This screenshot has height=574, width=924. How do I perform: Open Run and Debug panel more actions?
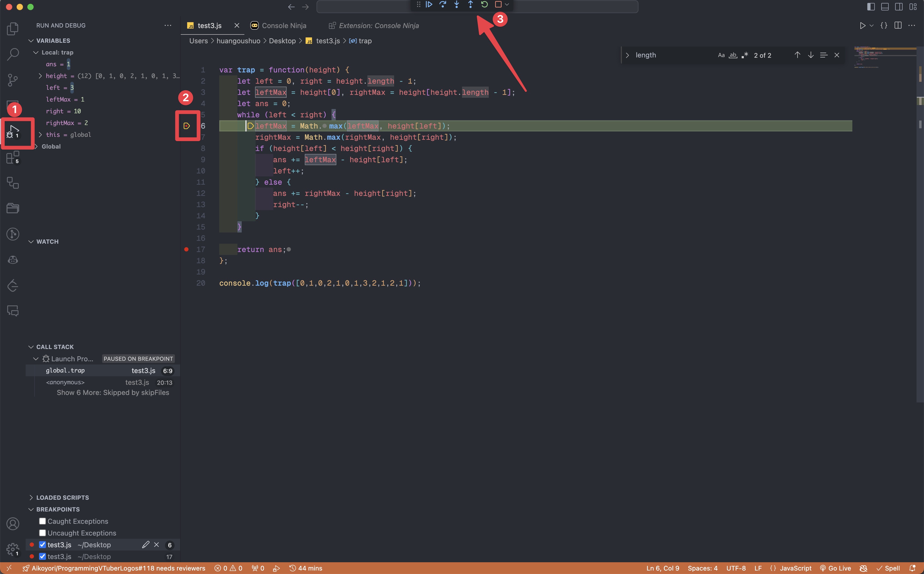[168, 25]
